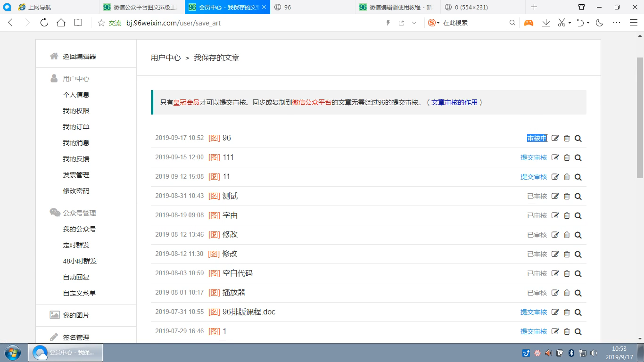Switch to the 微信编辑器使用教程 tab
Screen dimensions: 644x362
[x=398, y=7]
